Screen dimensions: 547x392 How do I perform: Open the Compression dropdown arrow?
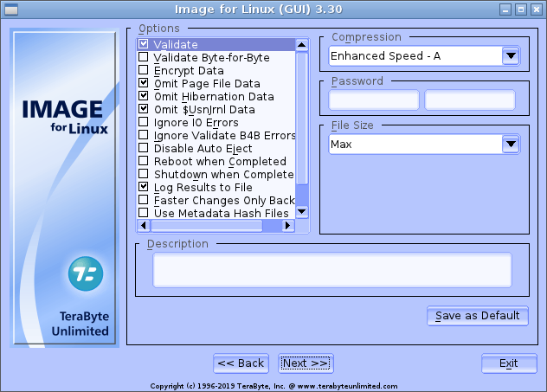(x=511, y=55)
